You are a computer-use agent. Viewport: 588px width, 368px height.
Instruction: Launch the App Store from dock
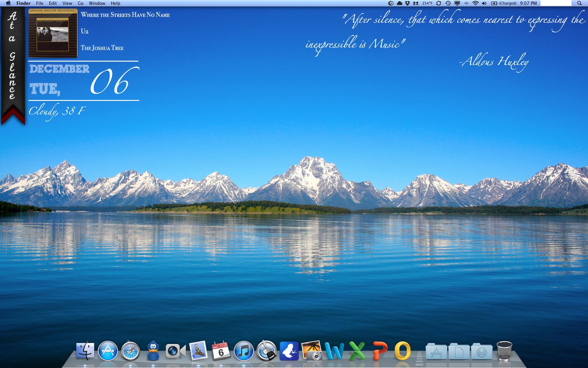click(x=108, y=351)
